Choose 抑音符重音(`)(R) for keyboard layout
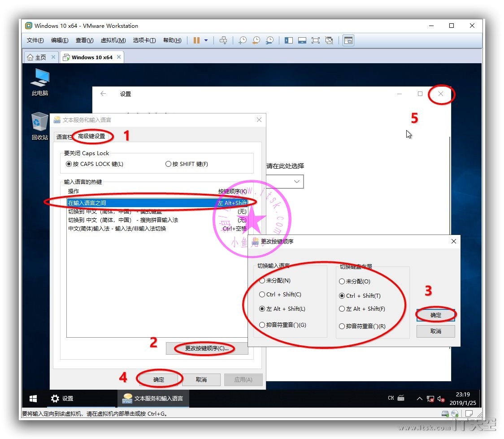Viewport: 504px width, 439px height. 362,326
